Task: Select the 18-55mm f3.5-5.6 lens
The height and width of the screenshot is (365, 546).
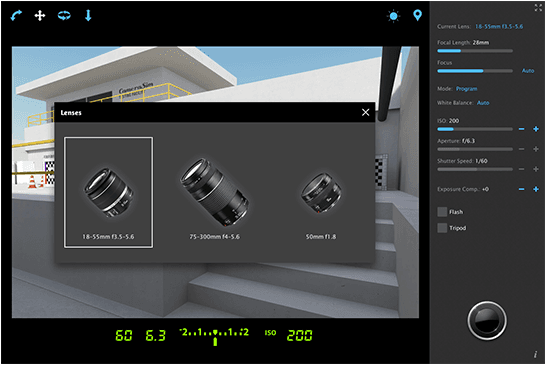Action: (108, 192)
